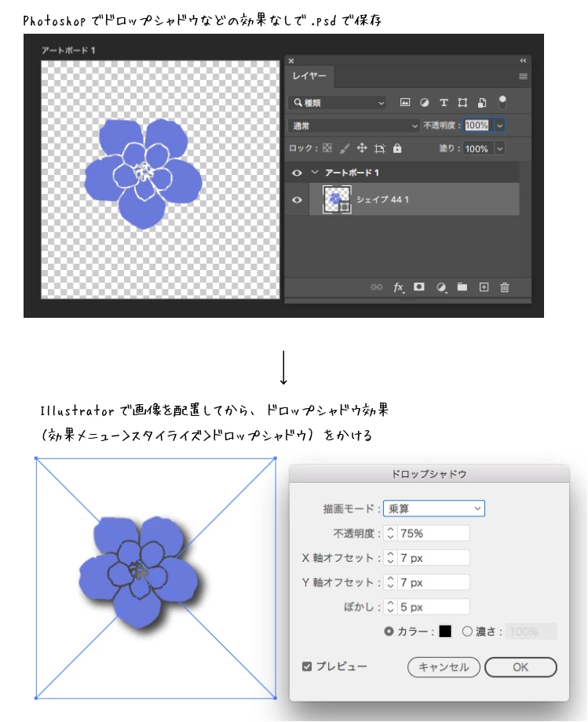Screen dimensions: 588x722
Task: Hide the シェイプ 44 1 layer
Action: [x=297, y=199]
